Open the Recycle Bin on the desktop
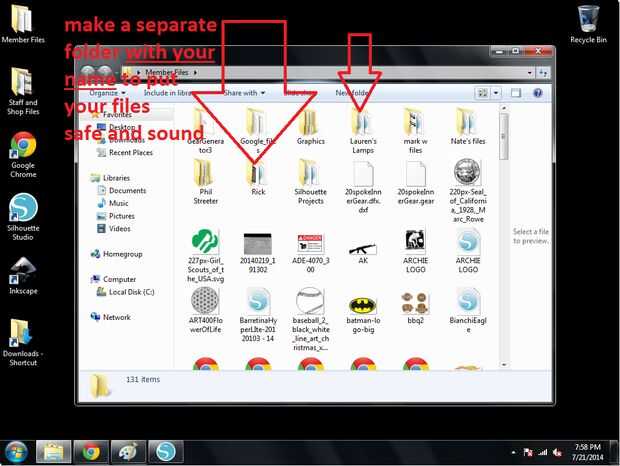The image size is (620, 466). [x=588, y=23]
